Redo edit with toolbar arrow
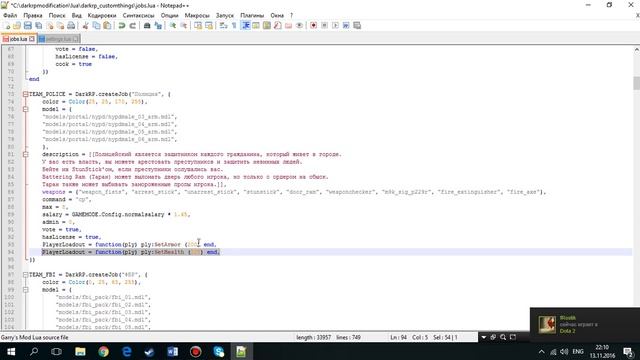The height and width of the screenshot is (360, 640). pos(132,26)
